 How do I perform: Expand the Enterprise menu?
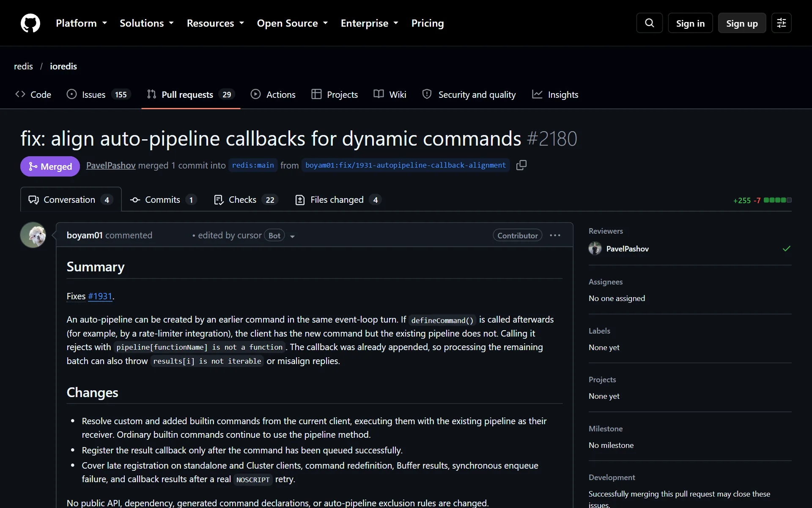pos(369,23)
